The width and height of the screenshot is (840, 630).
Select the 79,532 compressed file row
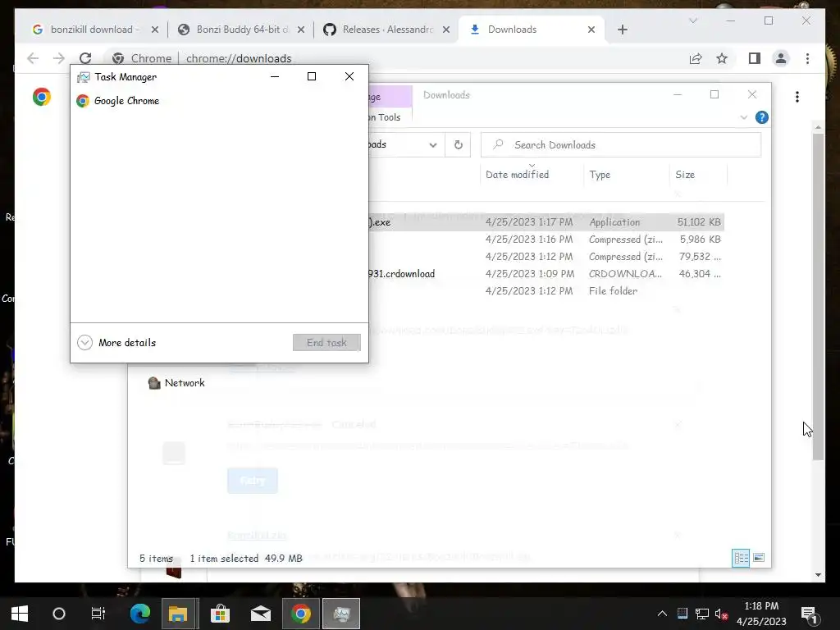(x=546, y=256)
